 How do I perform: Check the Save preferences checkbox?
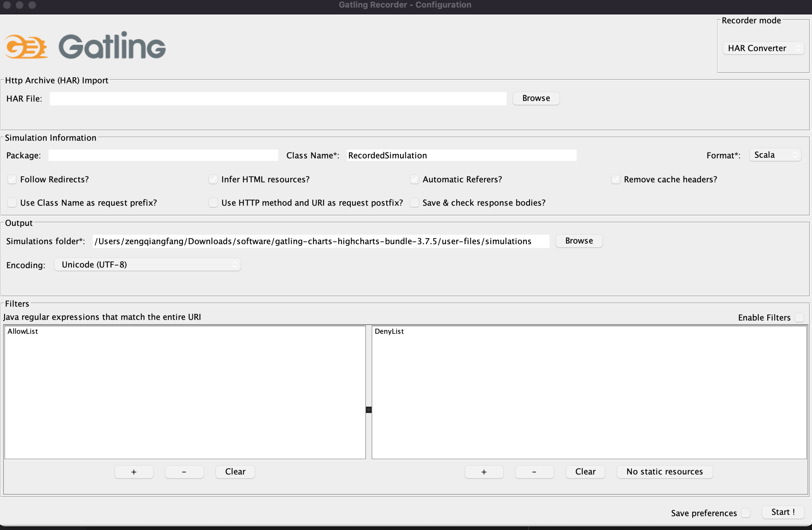(745, 513)
